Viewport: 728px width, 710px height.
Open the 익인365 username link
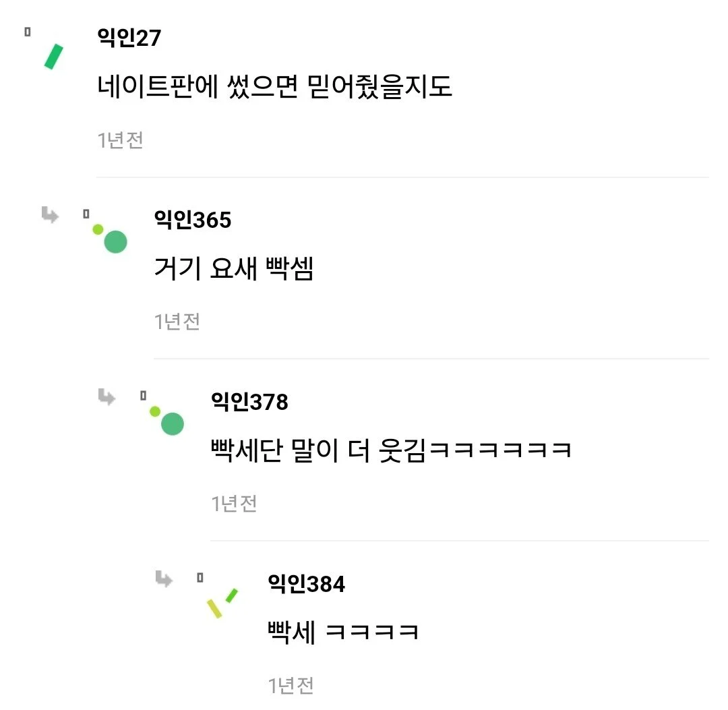[193, 220]
